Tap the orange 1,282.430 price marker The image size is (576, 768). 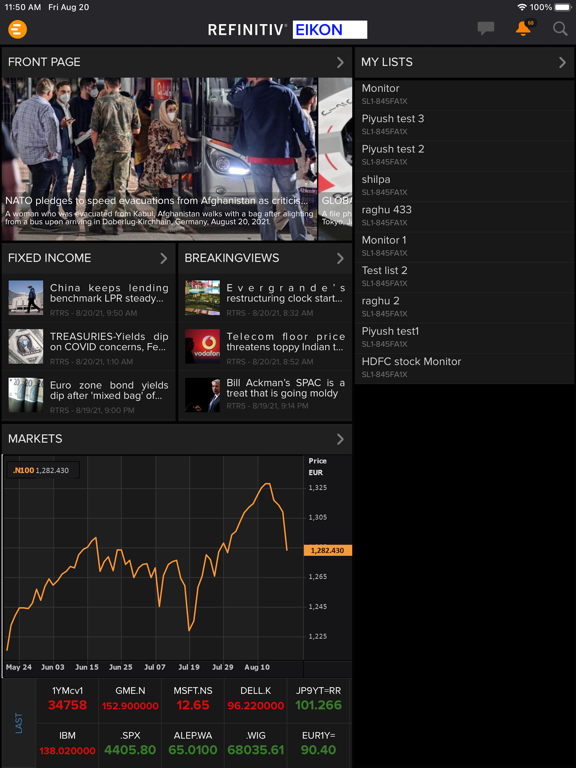[328, 551]
